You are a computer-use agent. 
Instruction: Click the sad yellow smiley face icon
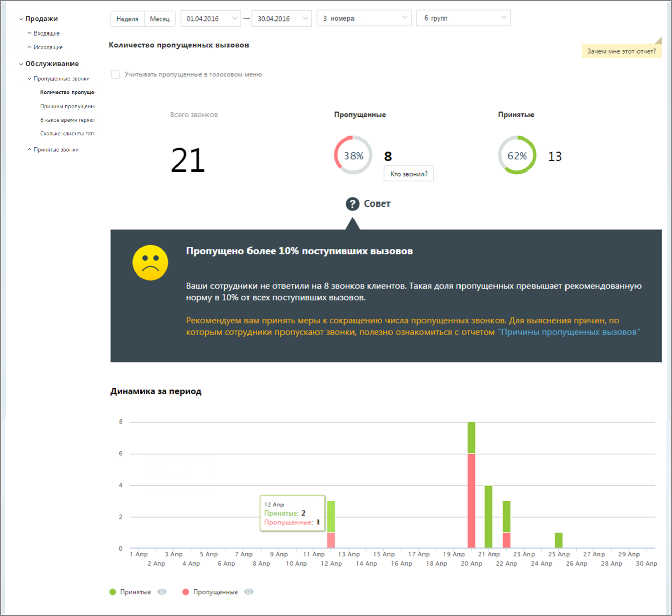pos(150,262)
